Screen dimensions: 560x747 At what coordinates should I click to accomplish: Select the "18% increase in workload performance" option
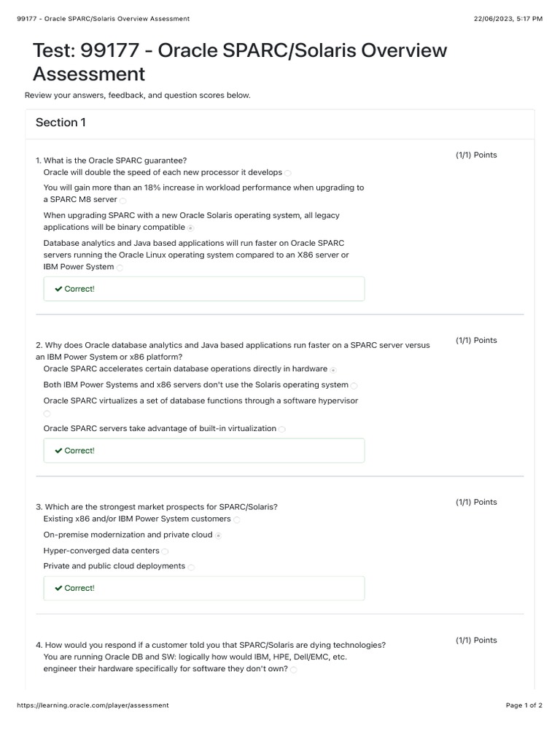pyautogui.click(x=122, y=200)
